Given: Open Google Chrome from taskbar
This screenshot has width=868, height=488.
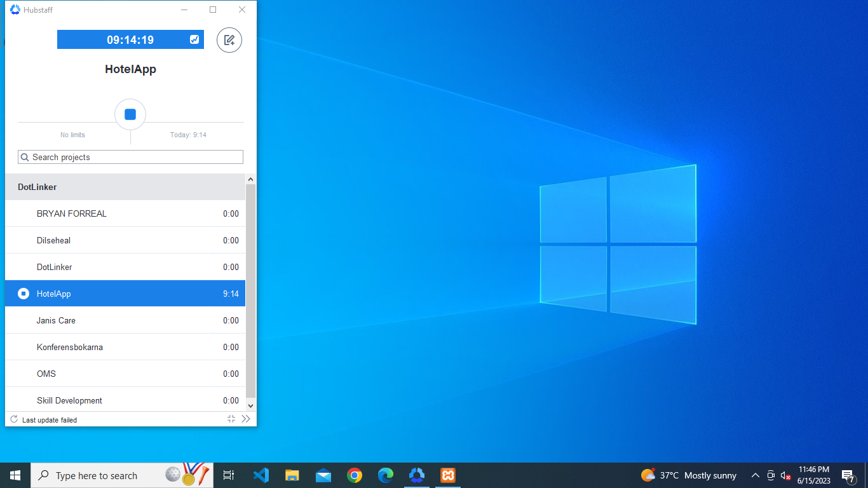Looking at the screenshot, I should coord(355,475).
